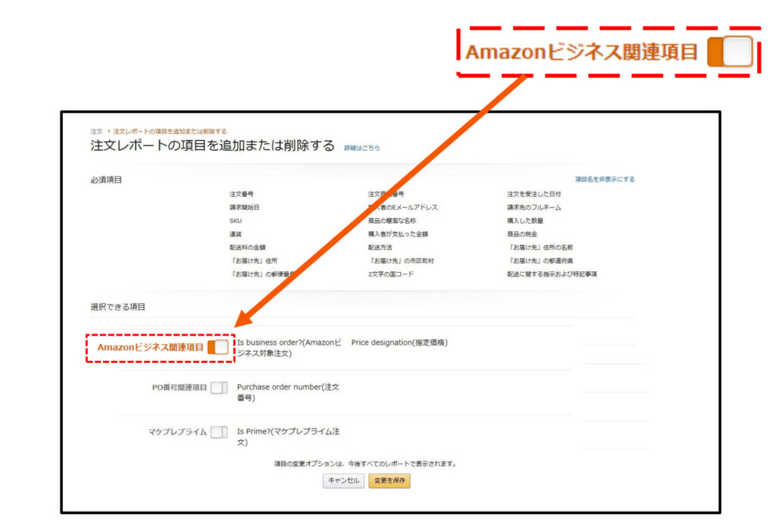Open the 詳細はこちら link

click(x=361, y=148)
